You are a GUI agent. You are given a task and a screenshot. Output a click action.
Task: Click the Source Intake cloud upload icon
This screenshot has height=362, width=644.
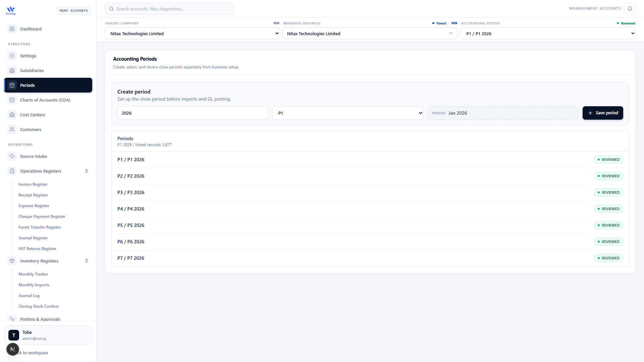point(12,156)
